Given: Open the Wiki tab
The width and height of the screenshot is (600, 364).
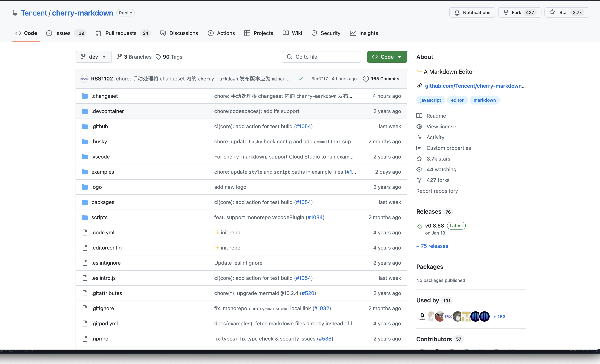Looking at the screenshot, I should [292, 33].
